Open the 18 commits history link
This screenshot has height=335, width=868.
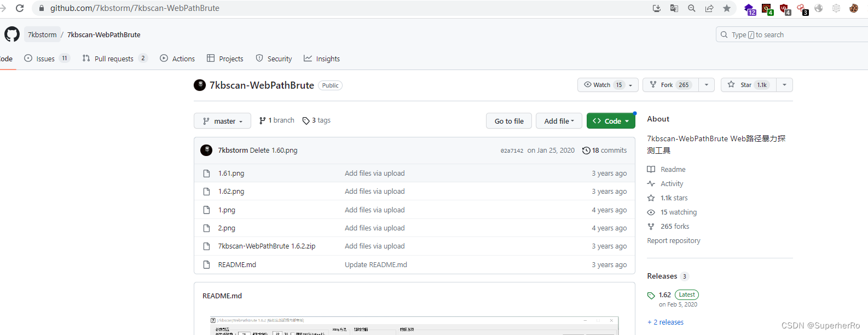point(605,151)
